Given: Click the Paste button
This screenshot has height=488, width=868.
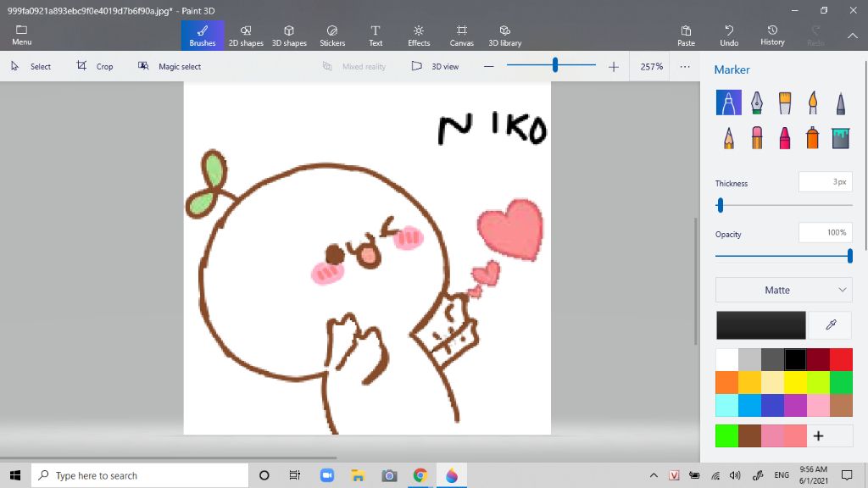Looking at the screenshot, I should (686, 36).
